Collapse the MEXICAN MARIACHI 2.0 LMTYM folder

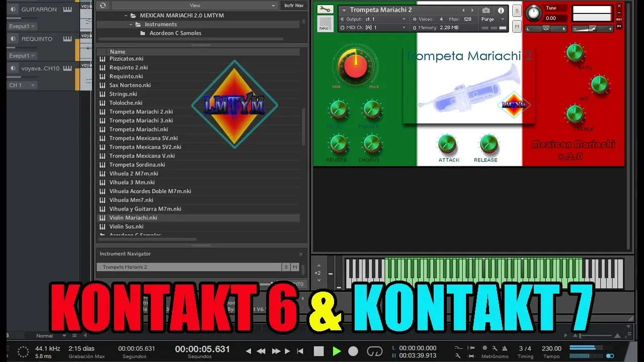click(126, 16)
